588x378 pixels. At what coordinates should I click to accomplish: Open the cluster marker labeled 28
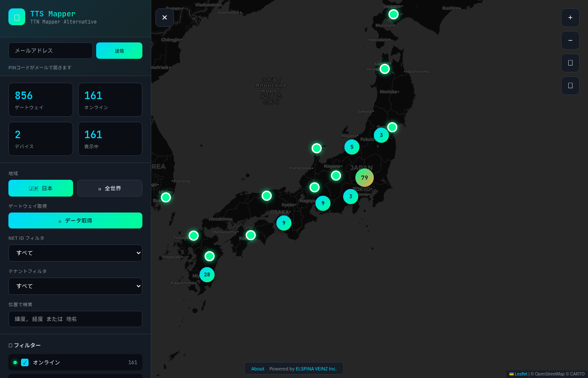207,275
